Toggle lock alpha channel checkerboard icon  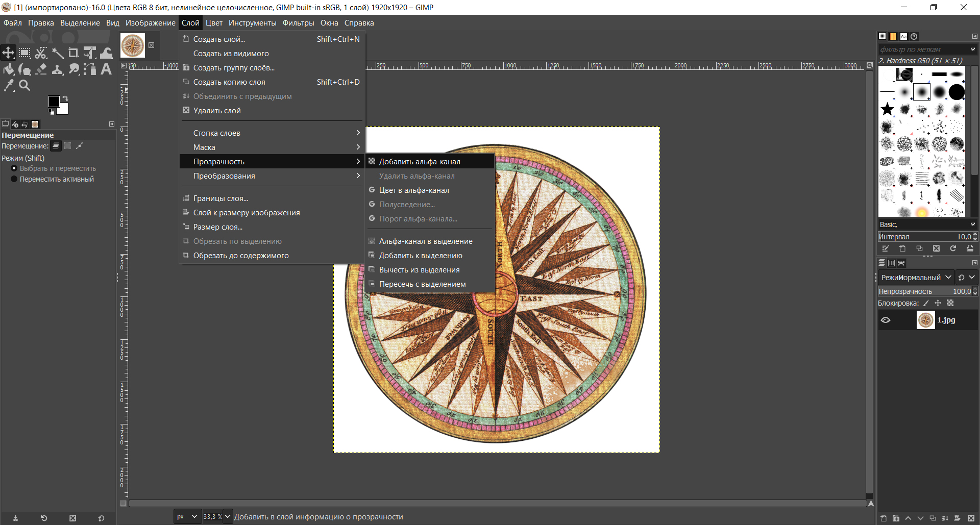(950, 303)
